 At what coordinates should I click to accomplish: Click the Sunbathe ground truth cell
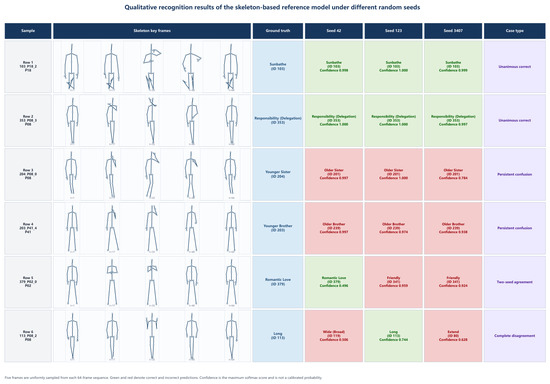tap(277, 67)
